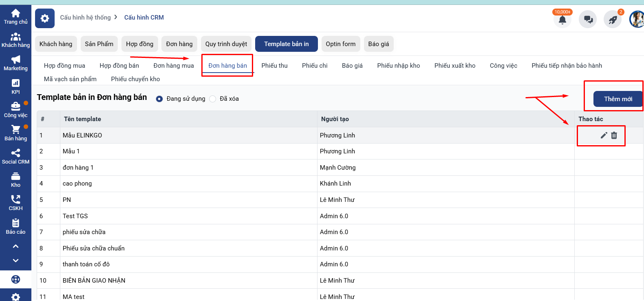The height and width of the screenshot is (301, 644).
Task: Open the user profile avatar
Action: click(637, 19)
